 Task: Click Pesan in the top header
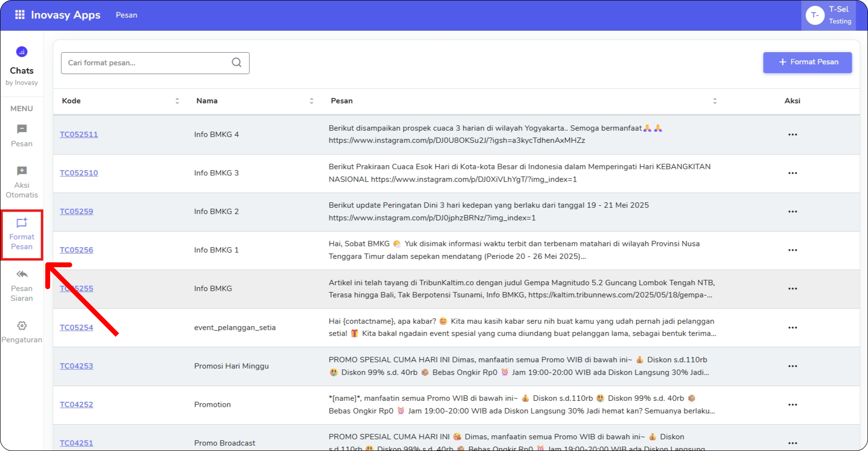click(x=126, y=15)
